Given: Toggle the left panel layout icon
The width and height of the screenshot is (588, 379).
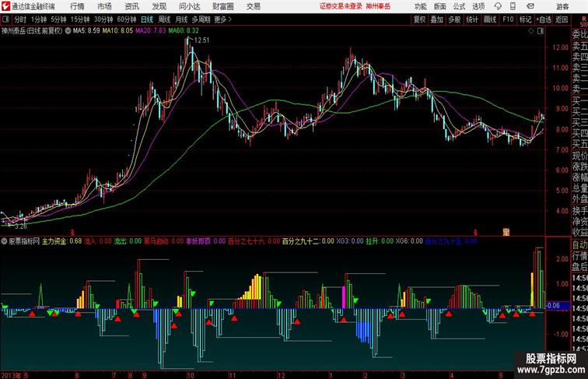Looking at the screenshot, I should (5, 19).
